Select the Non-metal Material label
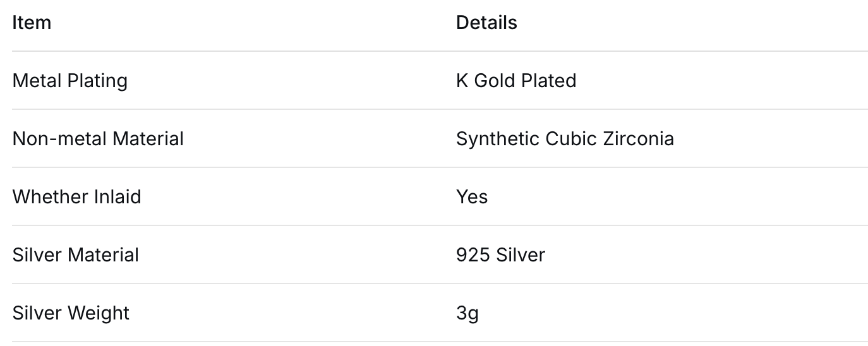 (x=98, y=139)
